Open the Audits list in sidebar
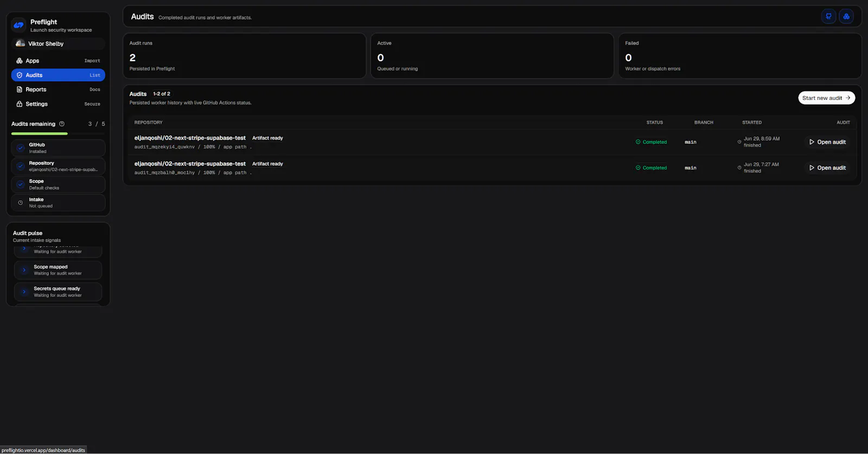 58,75
